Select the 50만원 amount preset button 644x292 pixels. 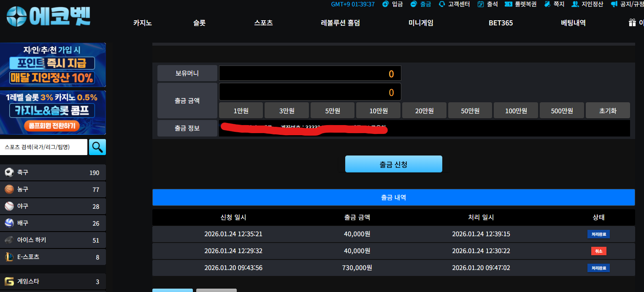pyautogui.click(x=470, y=110)
